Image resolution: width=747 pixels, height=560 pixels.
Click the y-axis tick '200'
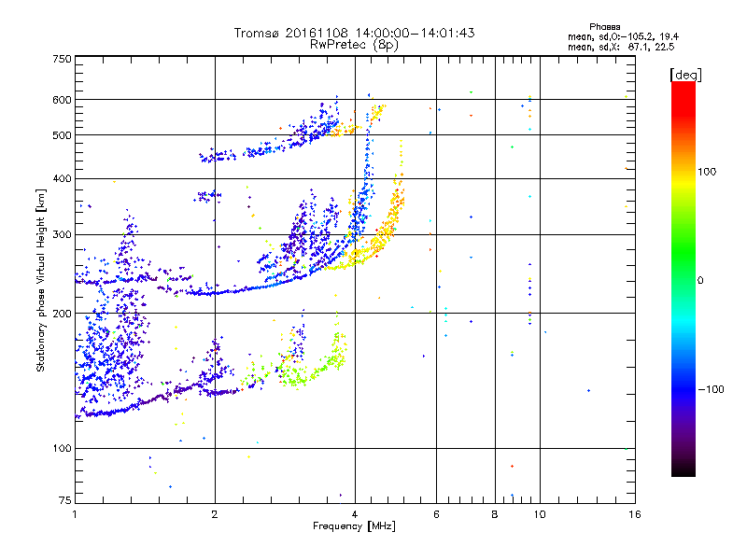(x=62, y=314)
